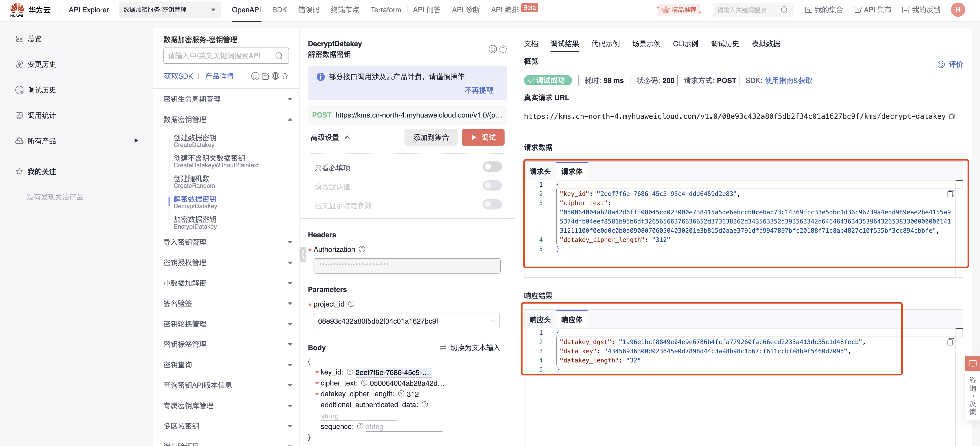This screenshot has height=446, width=980.
Task: Open user avatar H menu
Action: (x=958, y=10)
